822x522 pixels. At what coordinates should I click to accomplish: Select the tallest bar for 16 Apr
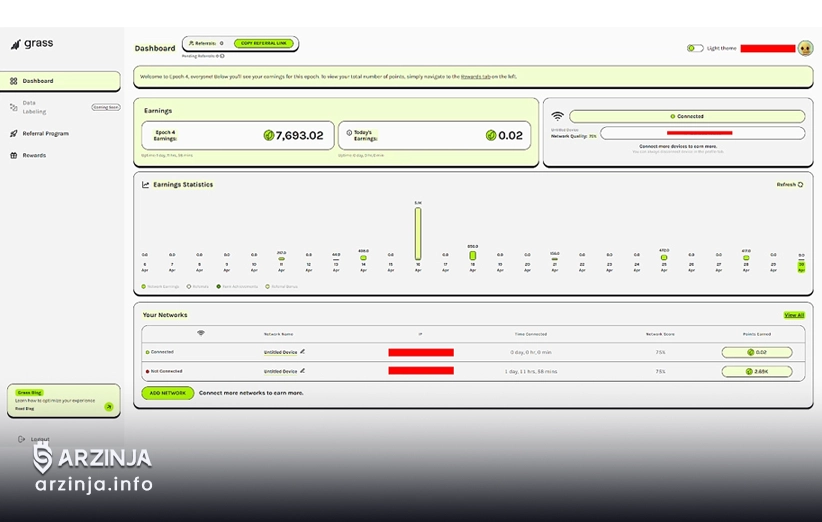pos(418,234)
